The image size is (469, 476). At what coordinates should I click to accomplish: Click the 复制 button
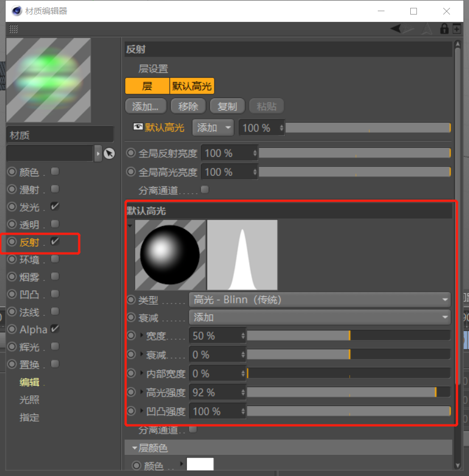coord(227,106)
